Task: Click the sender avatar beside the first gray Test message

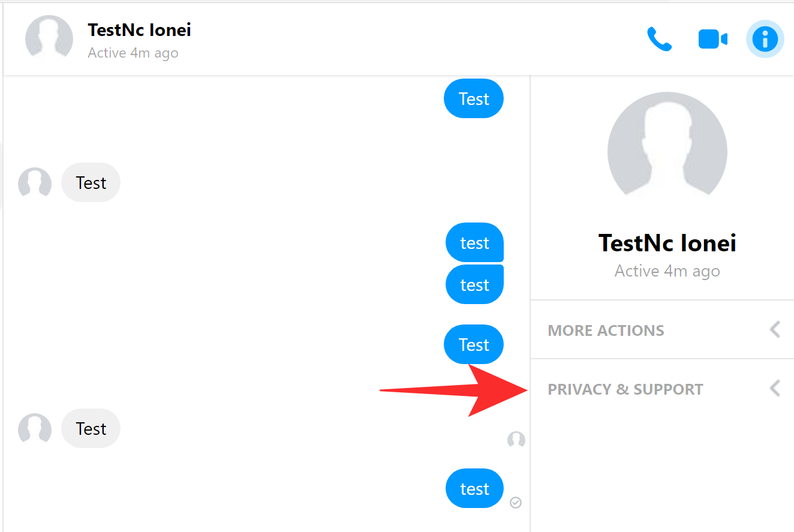Action: (x=35, y=183)
